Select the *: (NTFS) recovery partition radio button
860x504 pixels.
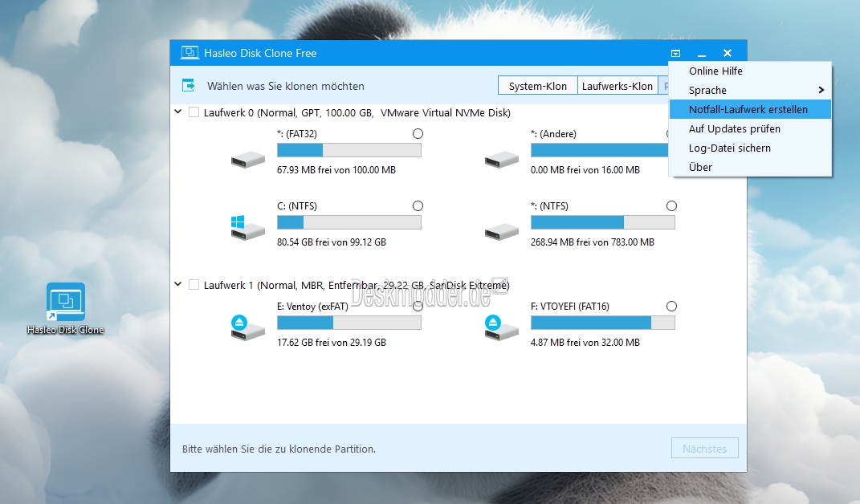pyautogui.click(x=671, y=205)
